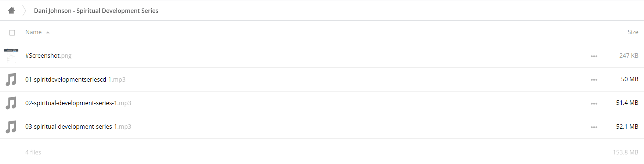The height and width of the screenshot is (164, 644).
Task: Sort the file list by Name
Action: [x=33, y=32]
